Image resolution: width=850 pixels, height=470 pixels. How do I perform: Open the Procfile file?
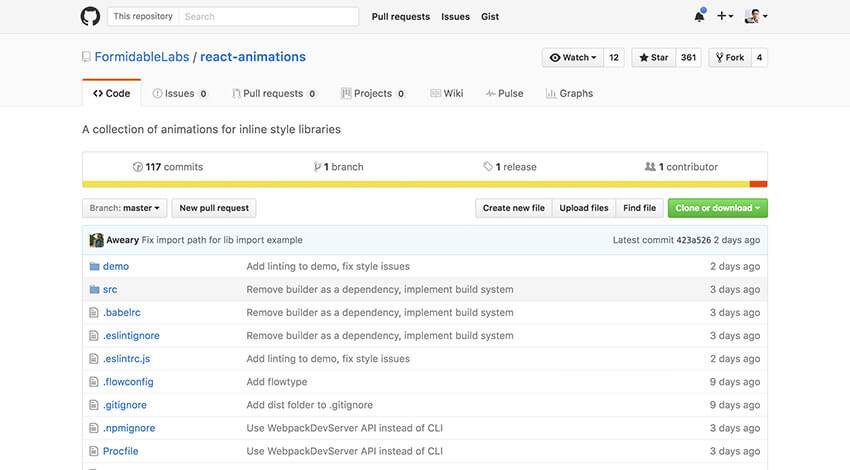121,451
